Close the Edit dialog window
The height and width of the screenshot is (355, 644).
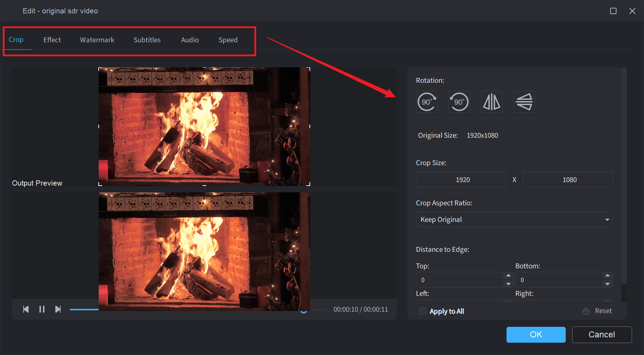coord(632,11)
